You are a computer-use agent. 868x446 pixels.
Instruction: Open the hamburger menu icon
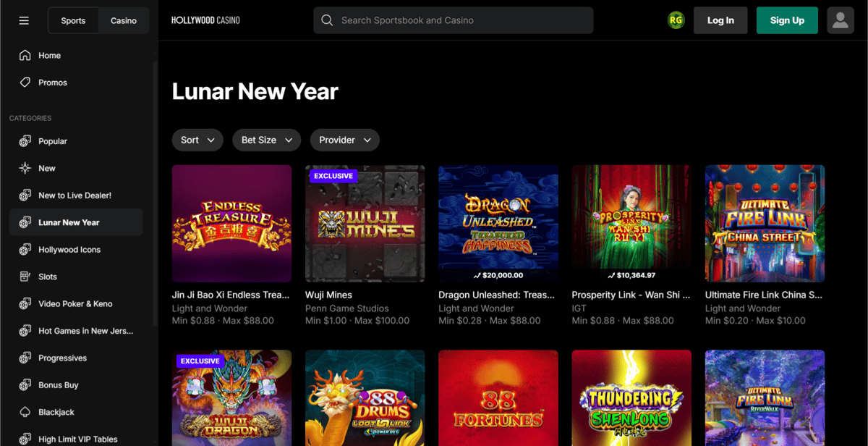coord(24,20)
